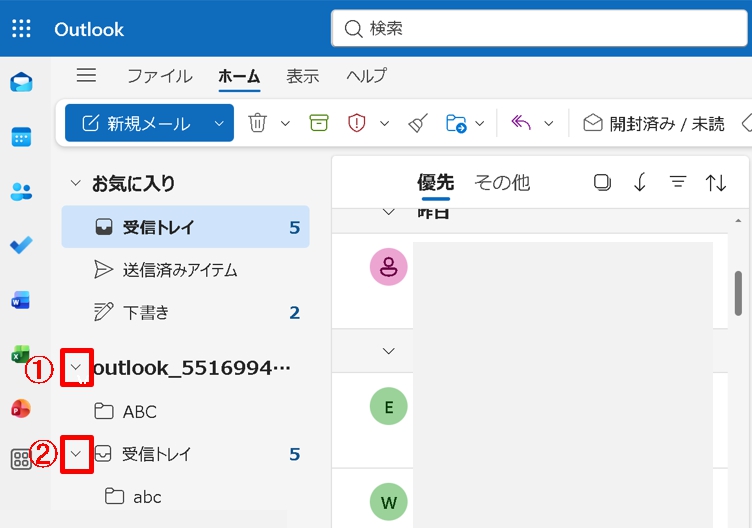This screenshot has width=752, height=528.
Task: Open People contacts in the left rail
Action: click(21, 191)
